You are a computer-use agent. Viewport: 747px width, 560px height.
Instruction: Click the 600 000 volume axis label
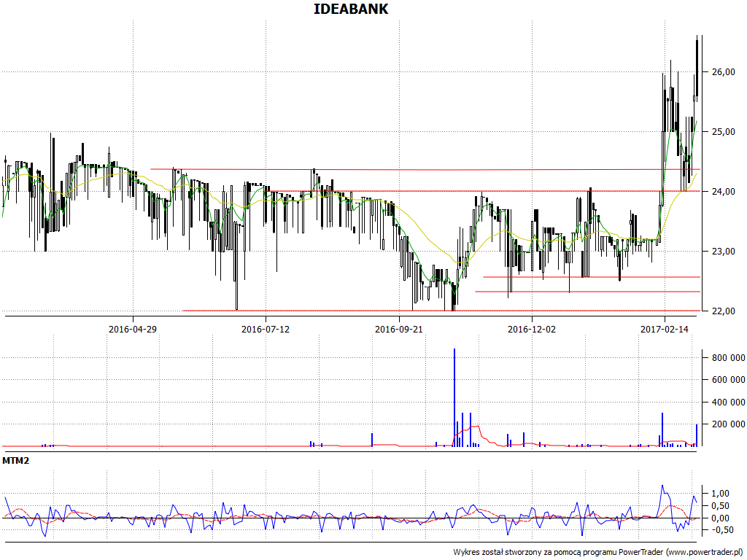729,379
